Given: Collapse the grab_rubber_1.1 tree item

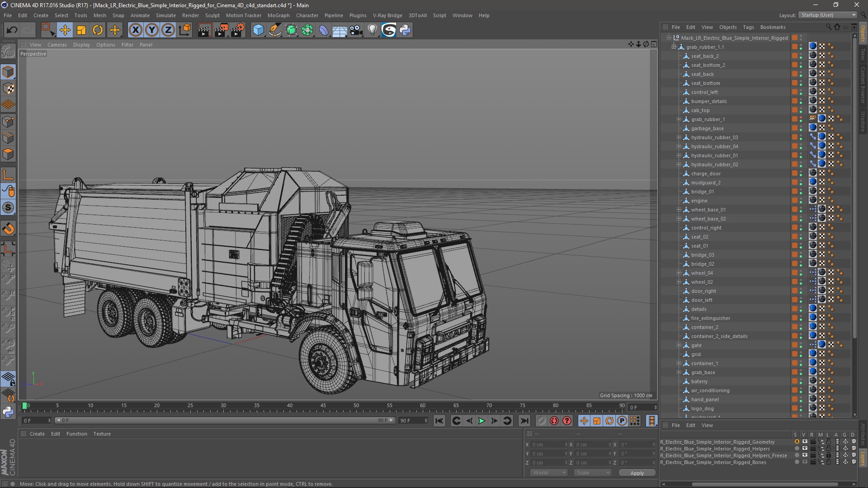Looking at the screenshot, I should 674,47.
